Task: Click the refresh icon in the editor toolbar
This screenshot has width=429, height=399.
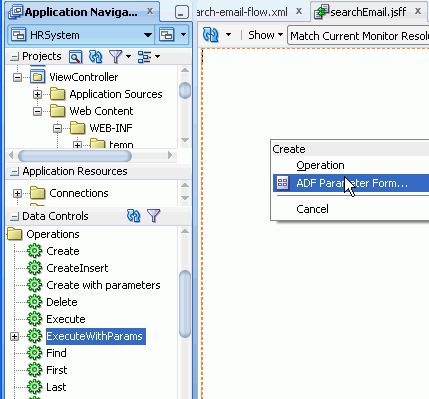Action: 211,35
